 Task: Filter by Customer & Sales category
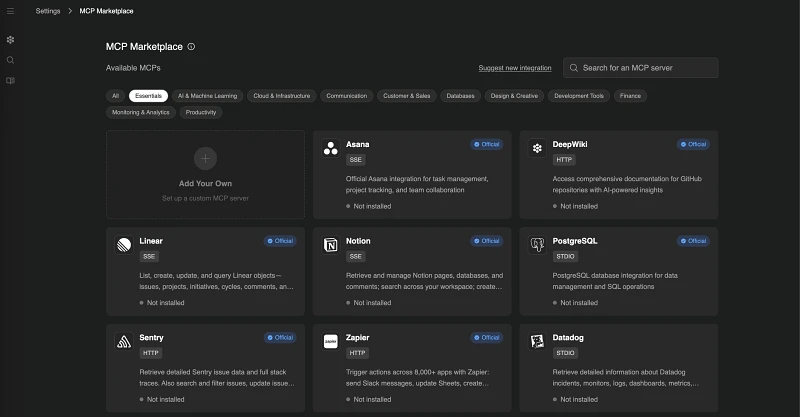(407, 96)
